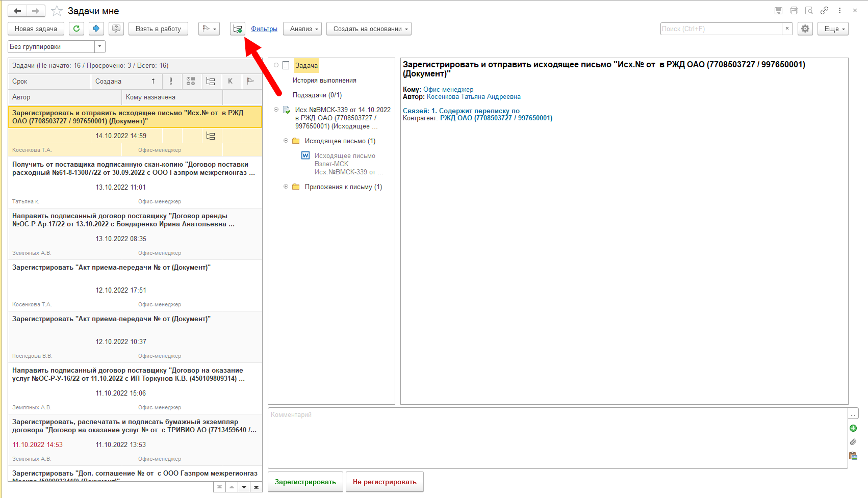Select 'История выполнения' tree item

[324, 80]
